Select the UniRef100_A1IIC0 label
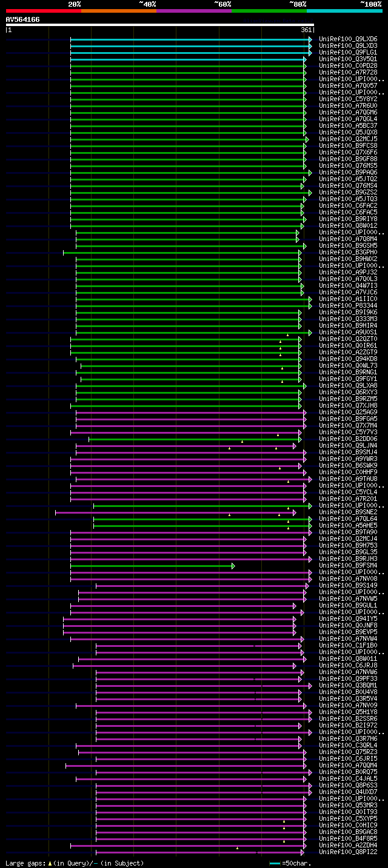 [348, 299]
